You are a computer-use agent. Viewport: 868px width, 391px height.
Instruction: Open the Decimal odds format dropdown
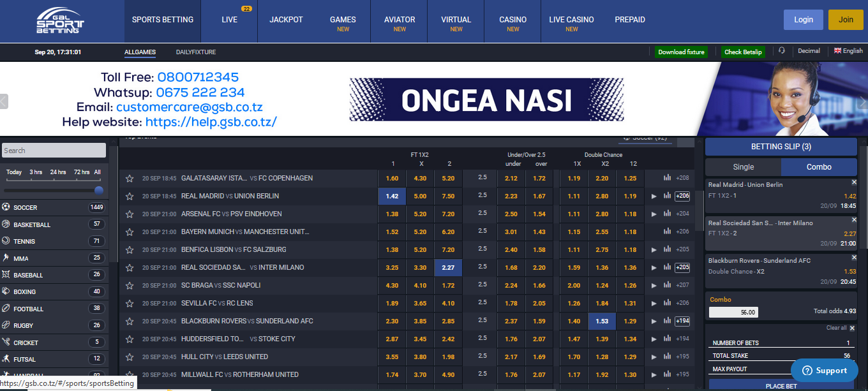(809, 51)
